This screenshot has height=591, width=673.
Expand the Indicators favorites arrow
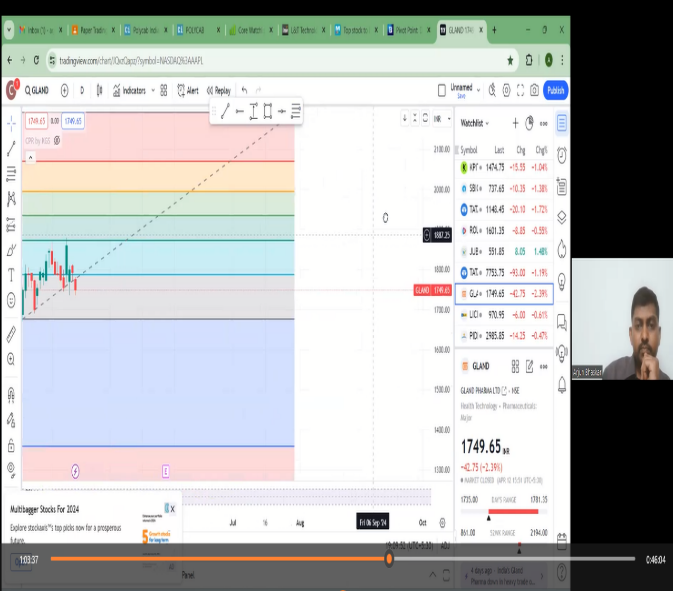153,91
